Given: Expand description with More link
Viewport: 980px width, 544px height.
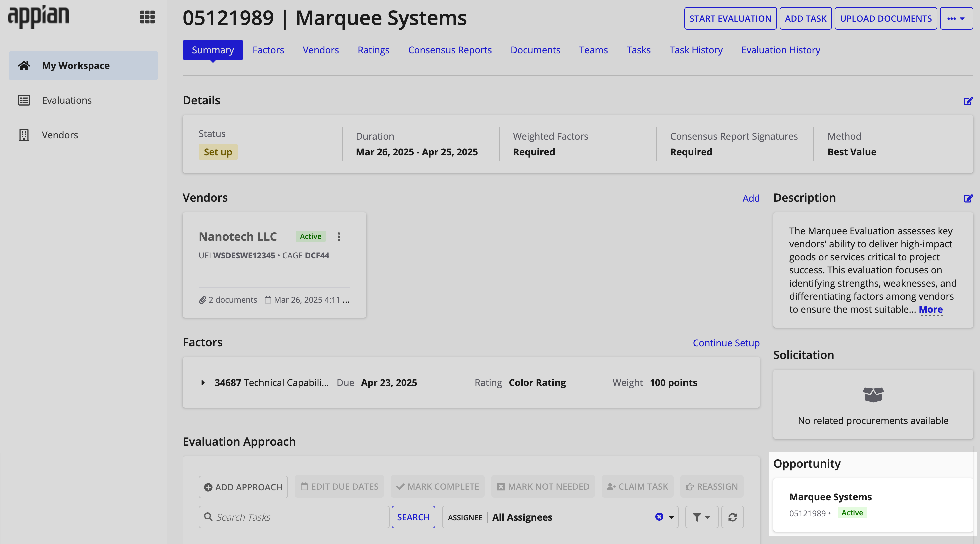Looking at the screenshot, I should pyautogui.click(x=931, y=309).
